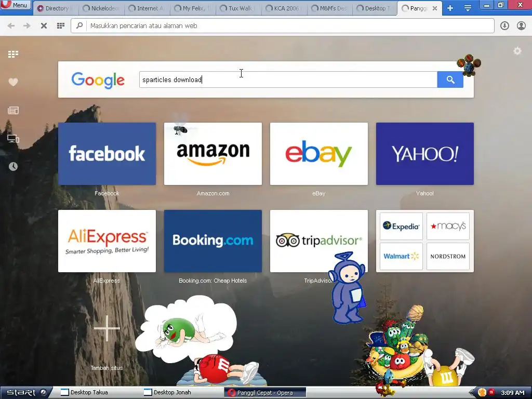This screenshot has width=532, height=399.
Task: Switch to the My Felix tab
Action: [194, 8]
